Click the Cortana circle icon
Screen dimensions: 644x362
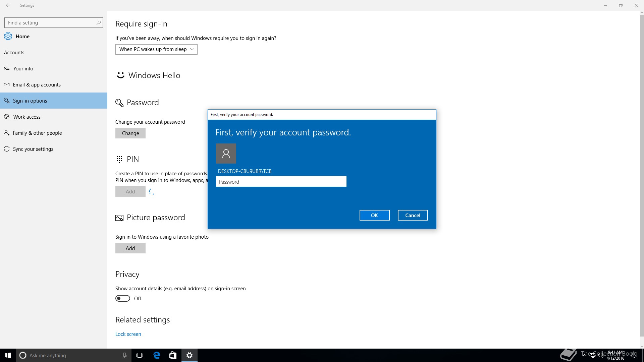point(23,355)
